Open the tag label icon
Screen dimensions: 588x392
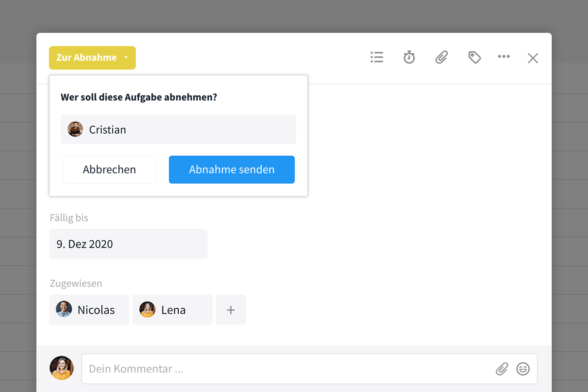point(474,57)
